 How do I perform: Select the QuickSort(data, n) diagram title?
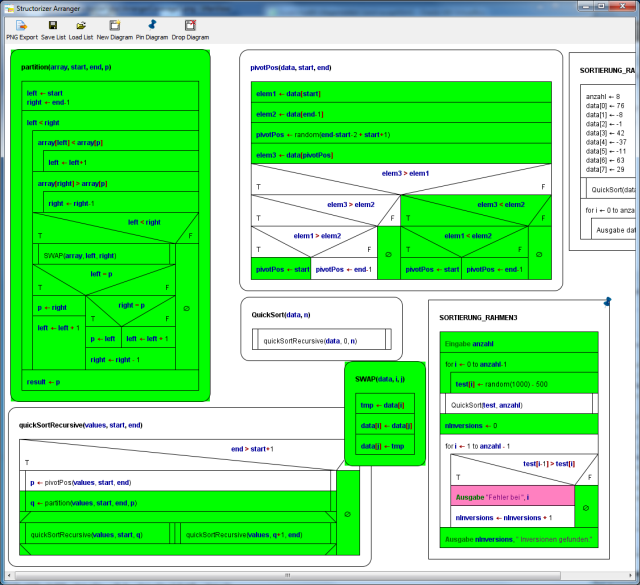point(281,315)
